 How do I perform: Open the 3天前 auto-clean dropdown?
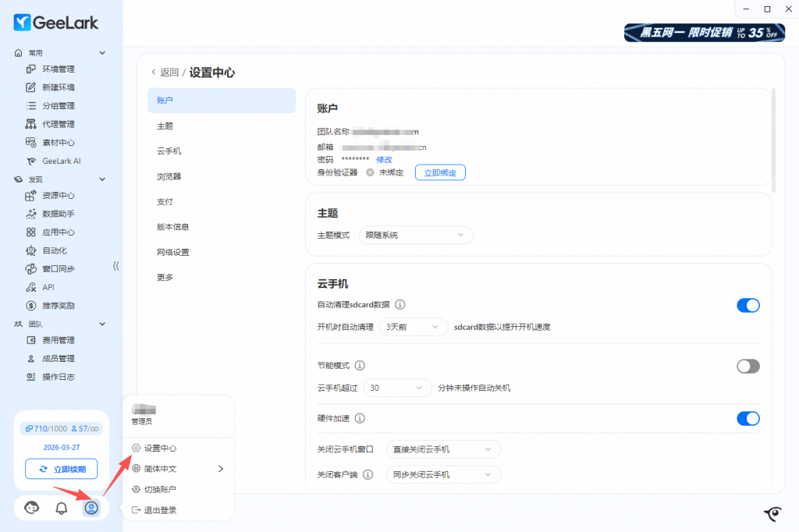[413, 327]
